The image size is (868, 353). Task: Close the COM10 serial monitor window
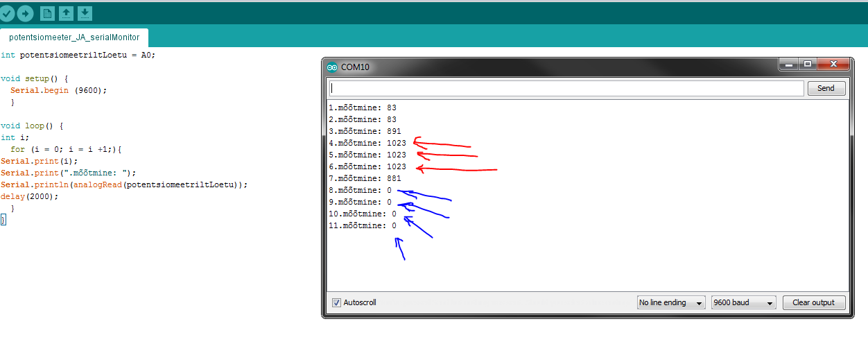coord(834,64)
